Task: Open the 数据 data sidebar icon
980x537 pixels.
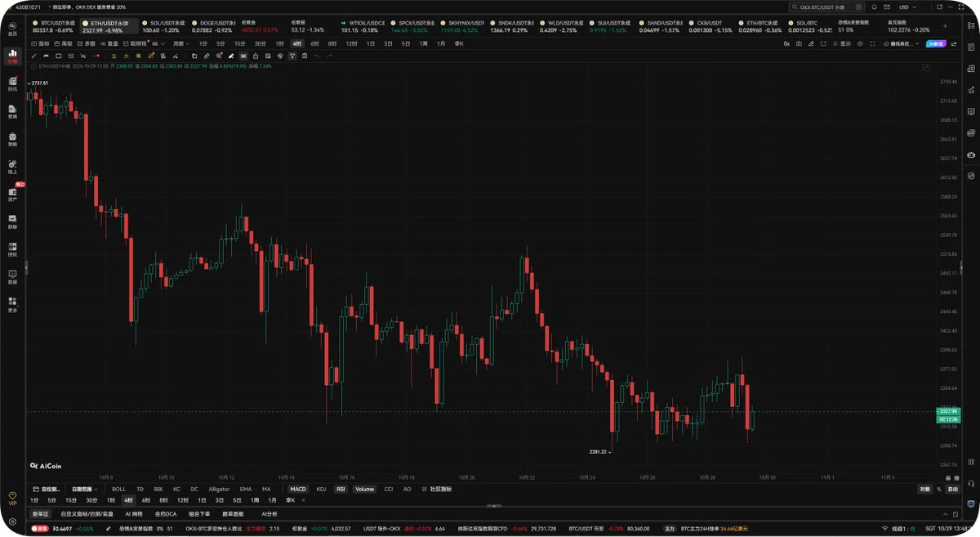Action: click(x=12, y=276)
